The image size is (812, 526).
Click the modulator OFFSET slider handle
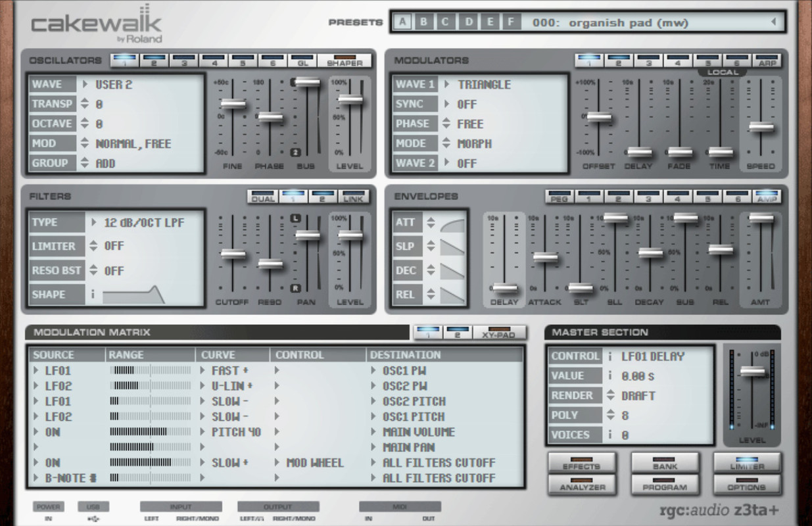[598, 117]
